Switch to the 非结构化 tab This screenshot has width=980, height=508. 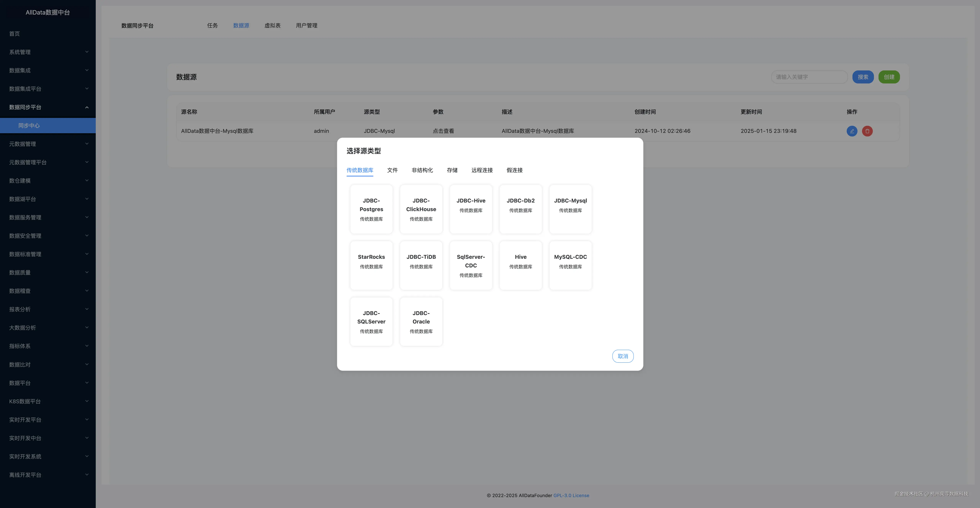coord(422,170)
